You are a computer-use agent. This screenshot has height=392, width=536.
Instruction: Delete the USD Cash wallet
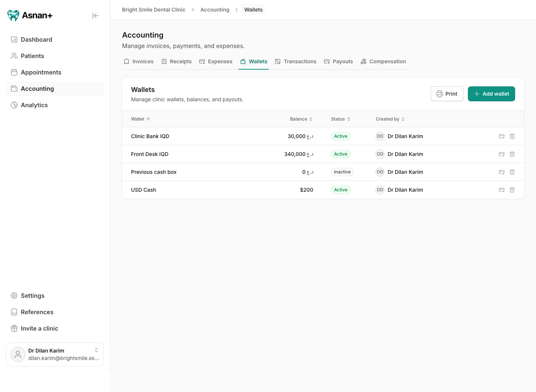tap(512, 190)
